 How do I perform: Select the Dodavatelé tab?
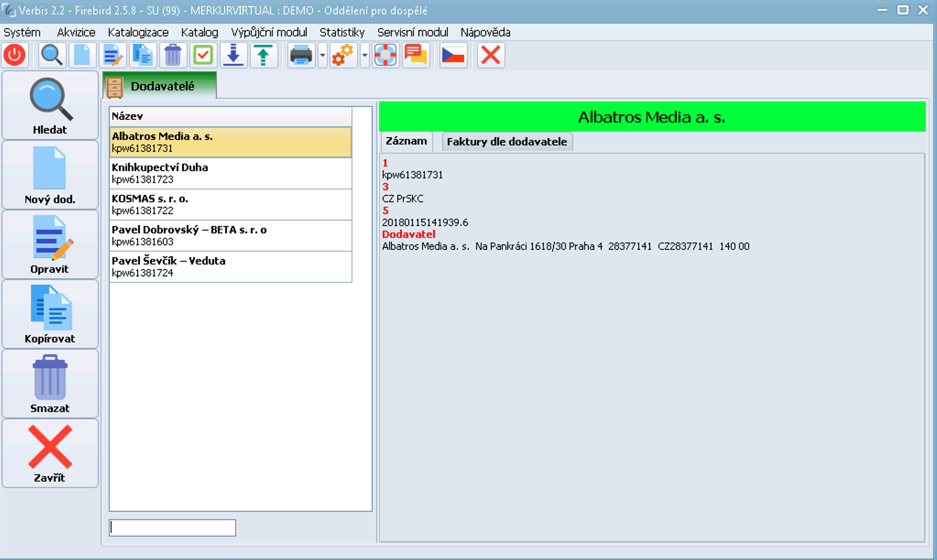point(159,86)
